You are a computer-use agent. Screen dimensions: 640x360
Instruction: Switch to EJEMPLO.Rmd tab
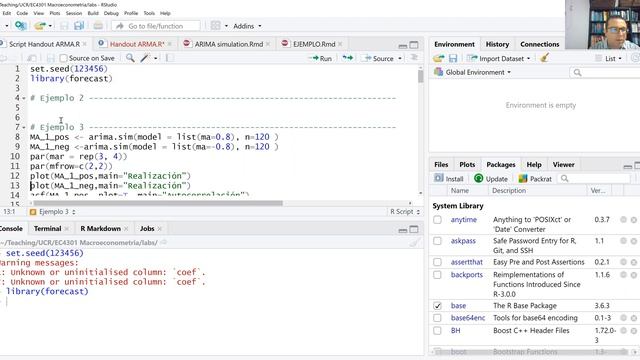tap(314, 44)
